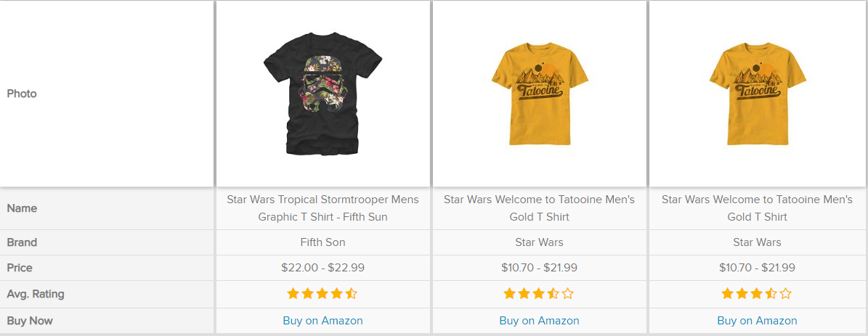Click the Buy Now row label

[30, 320]
